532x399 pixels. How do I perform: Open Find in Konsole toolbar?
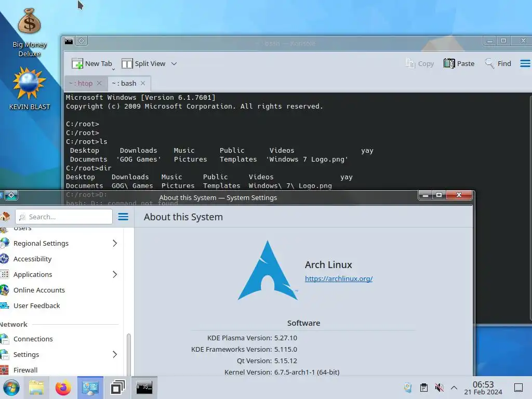coord(498,63)
